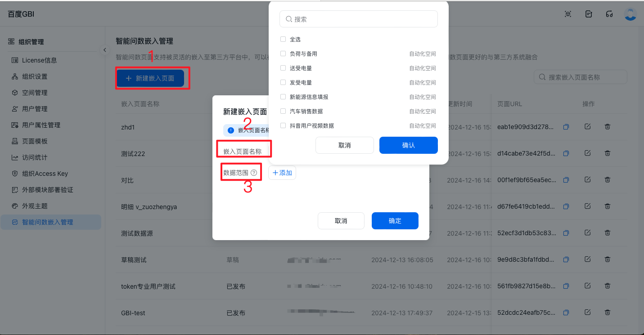Click the 添加 data range button
The height and width of the screenshot is (335, 644).
point(282,173)
